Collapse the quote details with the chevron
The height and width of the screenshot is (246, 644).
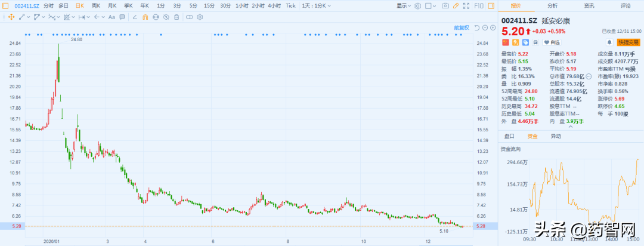(570, 127)
